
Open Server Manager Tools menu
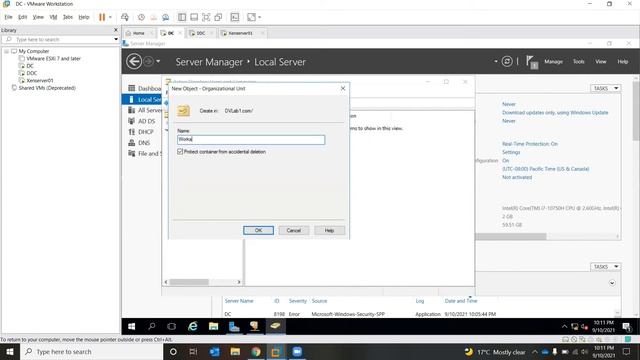coord(578,62)
